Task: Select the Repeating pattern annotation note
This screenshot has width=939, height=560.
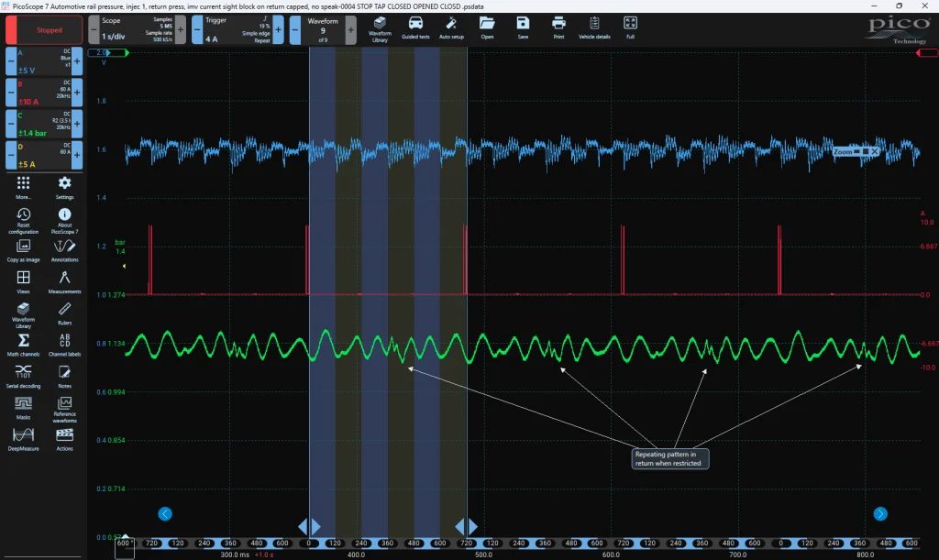Action: pyautogui.click(x=670, y=459)
